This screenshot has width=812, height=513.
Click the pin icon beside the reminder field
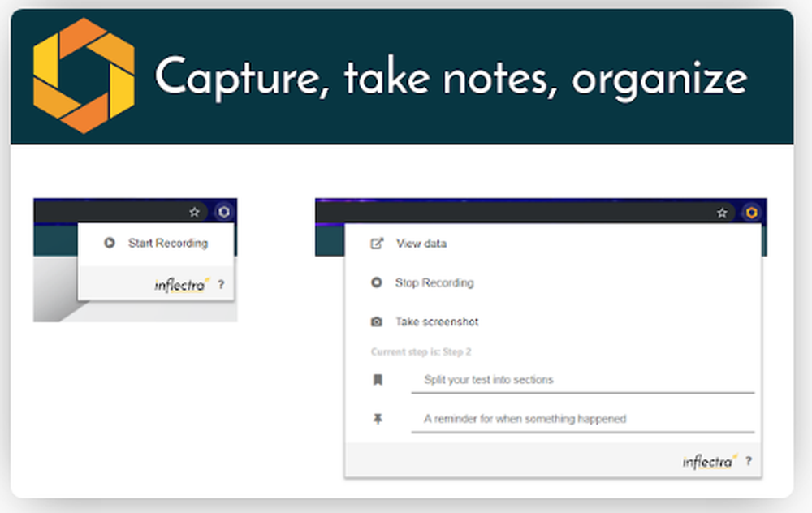click(378, 419)
